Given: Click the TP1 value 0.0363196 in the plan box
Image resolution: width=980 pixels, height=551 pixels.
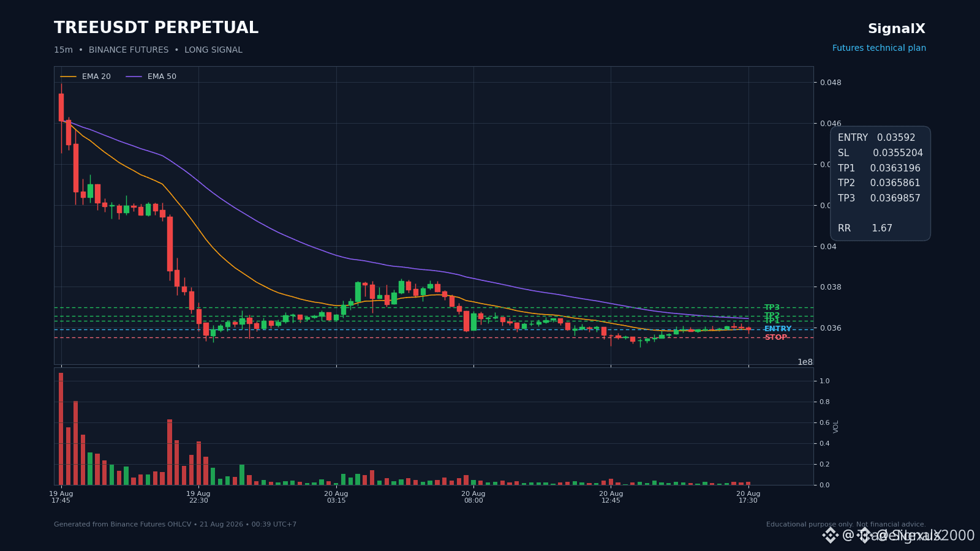Looking at the screenshot, I should pyautogui.click(x=895, y=168).
